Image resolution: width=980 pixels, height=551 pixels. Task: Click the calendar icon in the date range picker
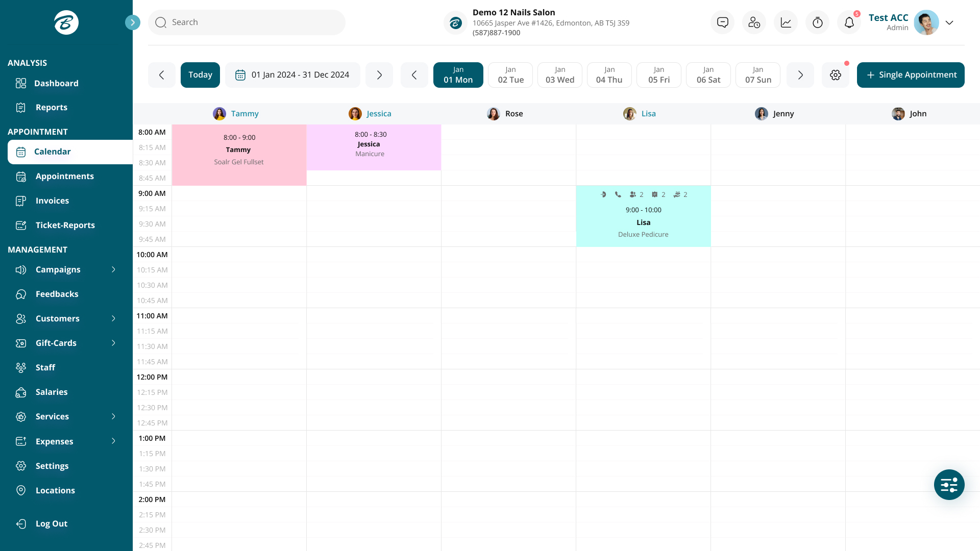tap(240, 74)
